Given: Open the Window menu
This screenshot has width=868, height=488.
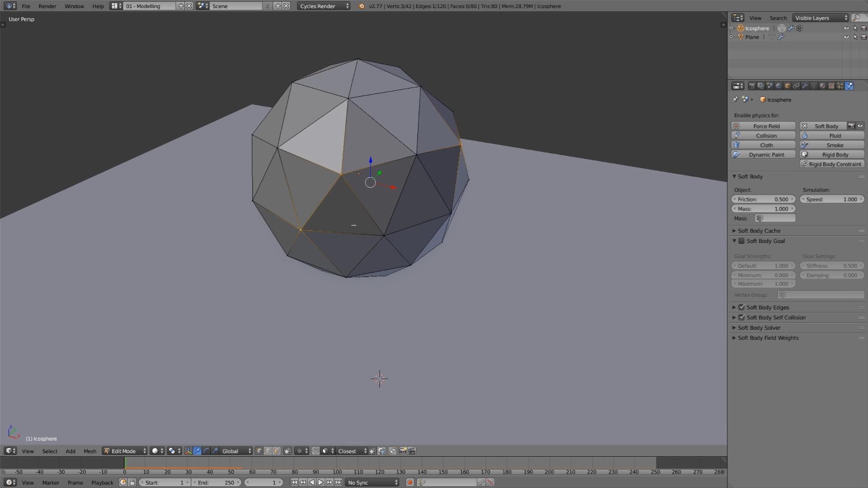Looking at the screenshot, I should pos(74,6).
